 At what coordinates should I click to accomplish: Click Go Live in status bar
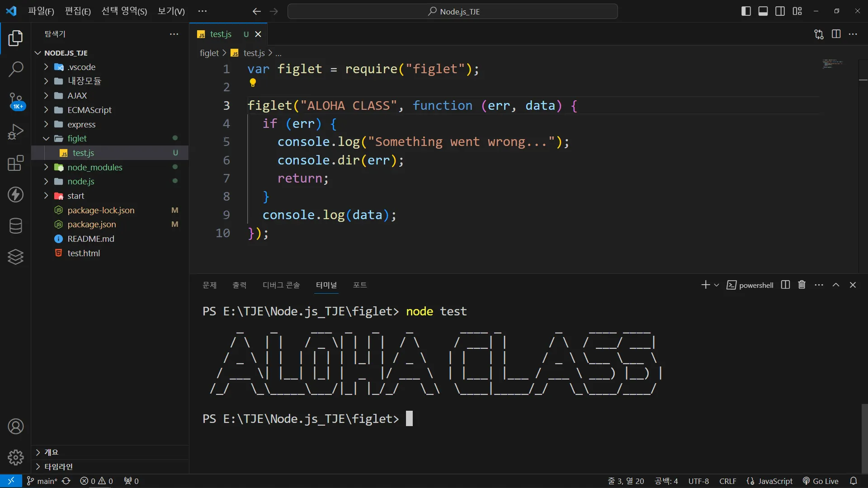click(821, 481)
